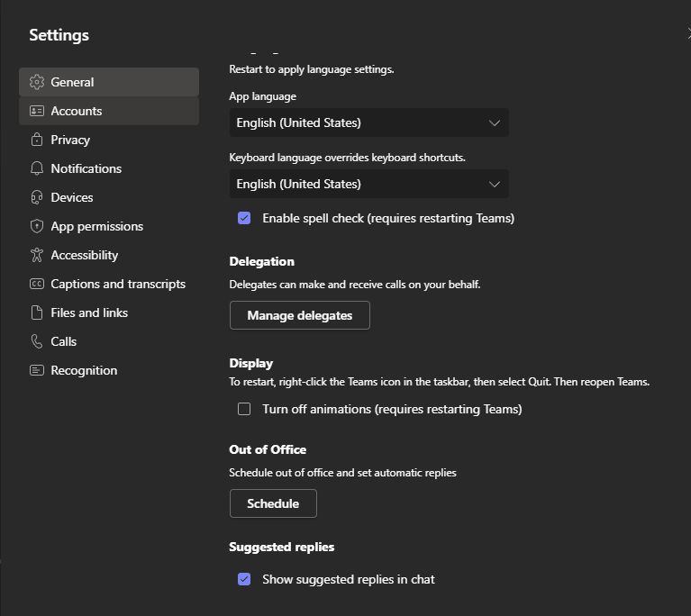Open the Recognition settings tab
The height and width of the screenshot is (616, 691).
coord(84,370)
